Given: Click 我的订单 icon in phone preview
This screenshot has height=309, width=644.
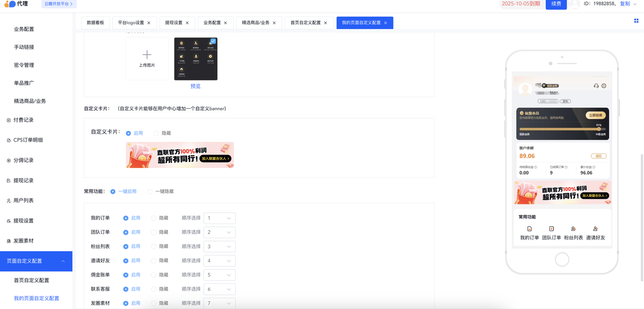Looking at the screenshot, I should click(529, 229).
